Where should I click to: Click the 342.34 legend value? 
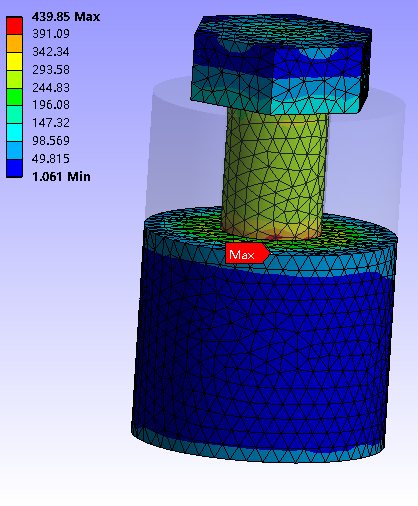tap(51, 52)
